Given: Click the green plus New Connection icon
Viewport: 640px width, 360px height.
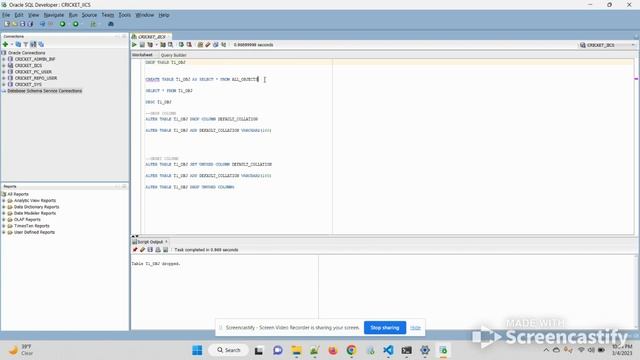Looking at the screenshot, I should click(5, 44).
